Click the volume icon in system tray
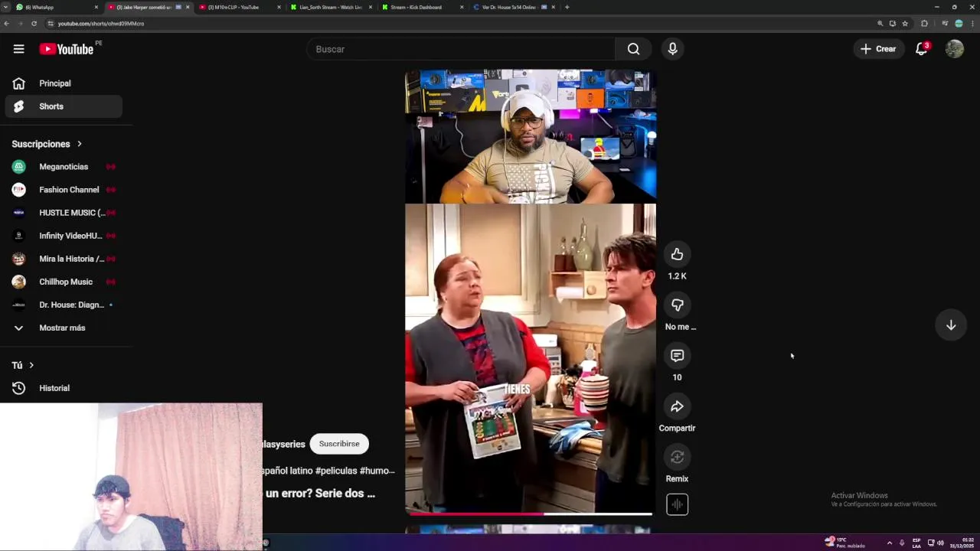Image resolution: width=980 pixels, height=551 pixels. [940, 543]
